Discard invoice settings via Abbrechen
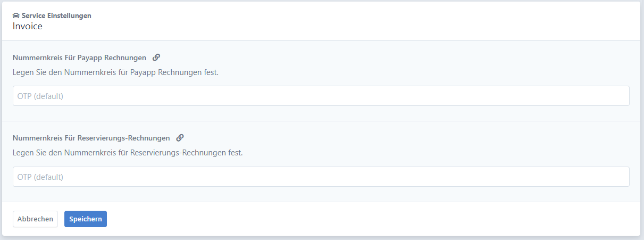The height and width of the screenshot is (240, 644). click(35, 219)
